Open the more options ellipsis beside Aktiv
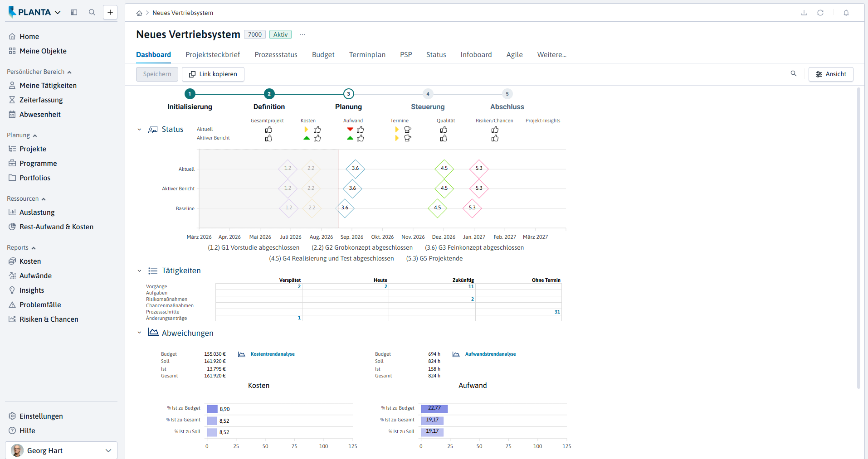 (x=302, y=34)
